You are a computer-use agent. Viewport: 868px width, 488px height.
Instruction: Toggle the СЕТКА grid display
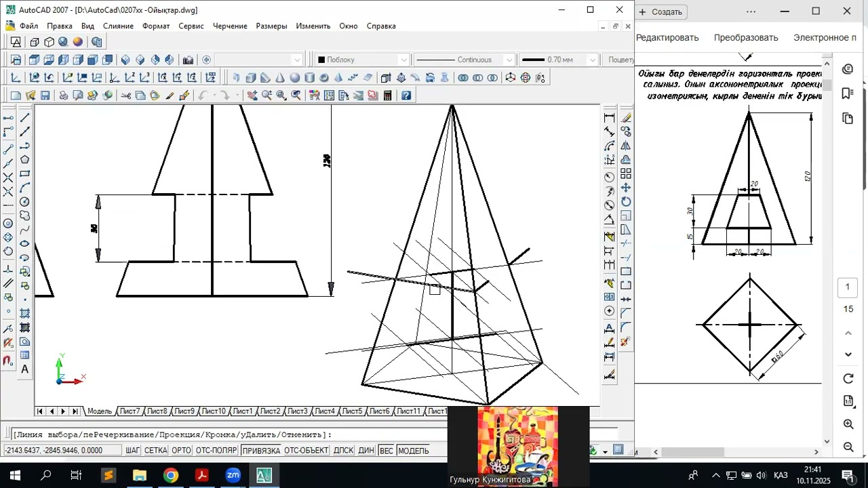click(156, 451)
